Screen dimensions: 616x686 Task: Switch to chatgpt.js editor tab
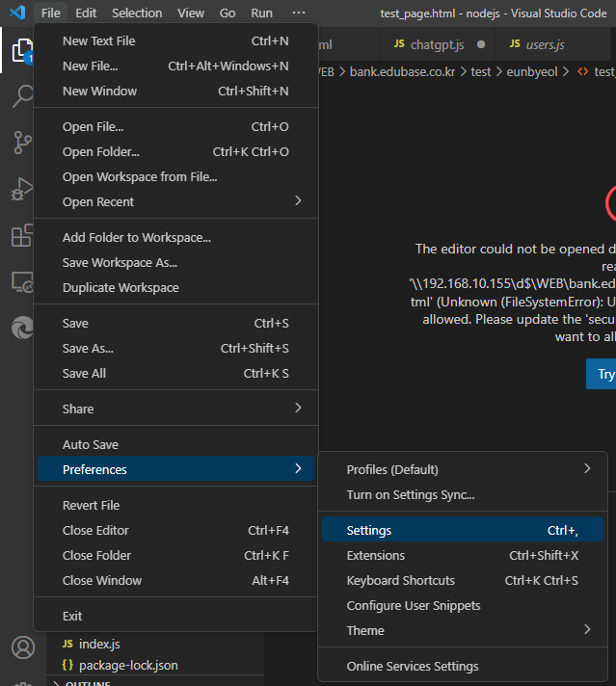pyautogui.click(x=437, y=44)
